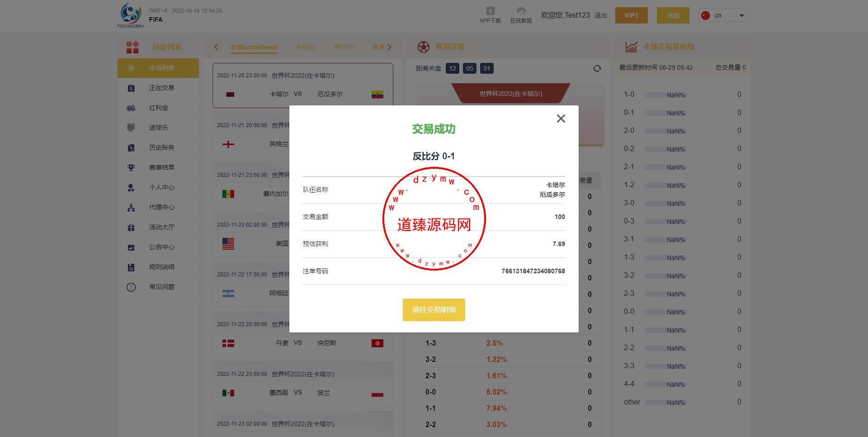Image resolution: width=868 pixels, height=437 pixels.
Task: Click the 个人中心 user icon
Action: pyautogui.click(x=131, y=187)
